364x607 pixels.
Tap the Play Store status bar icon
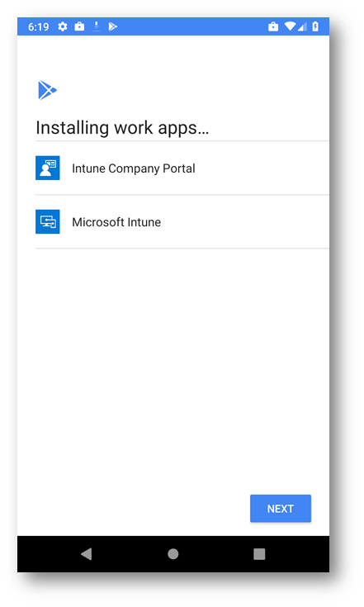tap(112, 26)
